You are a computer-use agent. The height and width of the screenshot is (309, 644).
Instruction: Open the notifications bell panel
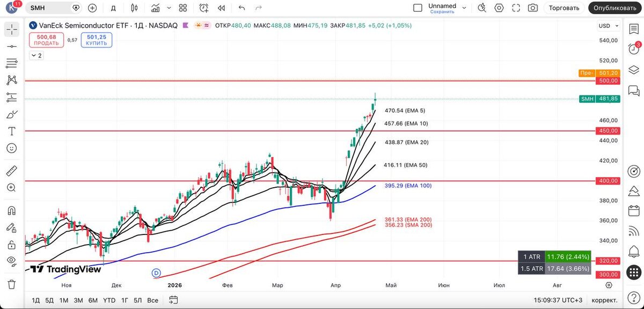pyautogui.click(x=634, y=252)
